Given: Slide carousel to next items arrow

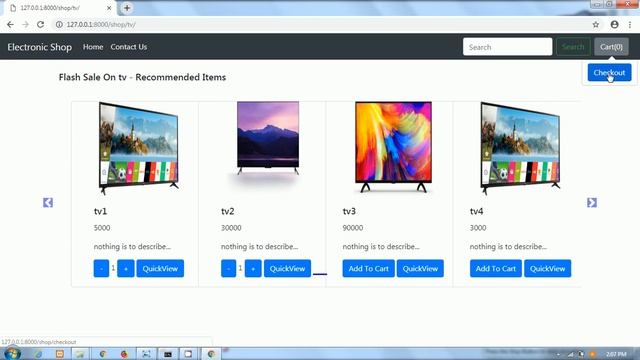Looking at the screenshot, I should pos(592,202).
